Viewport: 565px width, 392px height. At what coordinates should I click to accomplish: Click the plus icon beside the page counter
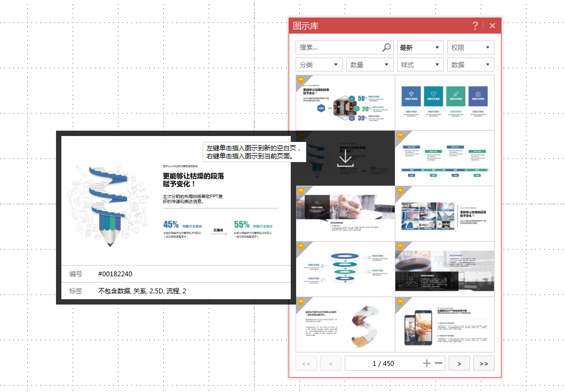(x=427, y=363)
